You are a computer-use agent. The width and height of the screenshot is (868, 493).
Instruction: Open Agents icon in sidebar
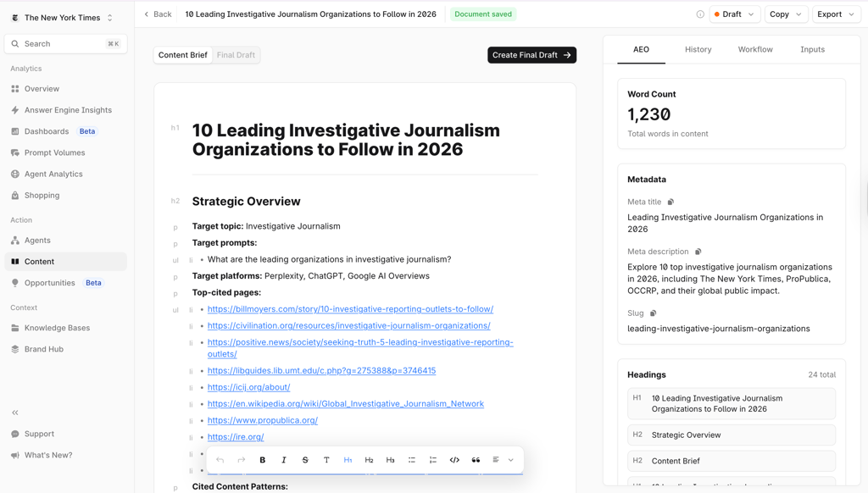[x=15, y=240]
